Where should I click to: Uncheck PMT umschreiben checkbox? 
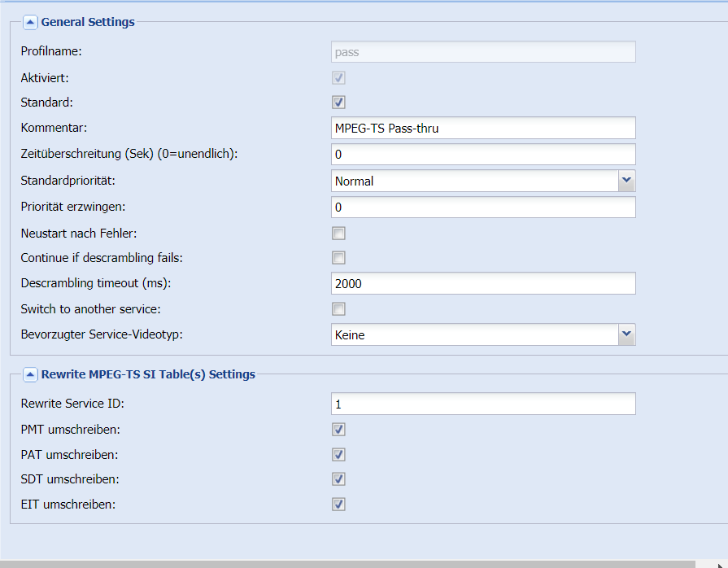338,430
